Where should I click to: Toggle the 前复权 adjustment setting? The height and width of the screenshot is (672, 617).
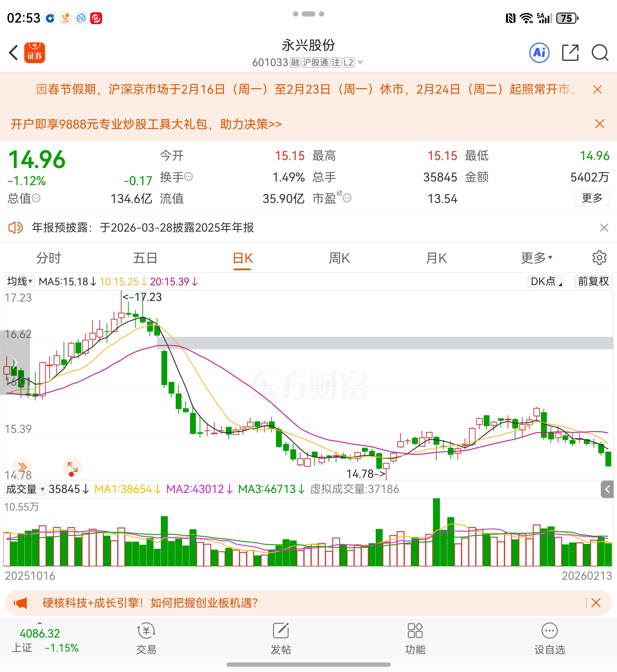(593, 281)
